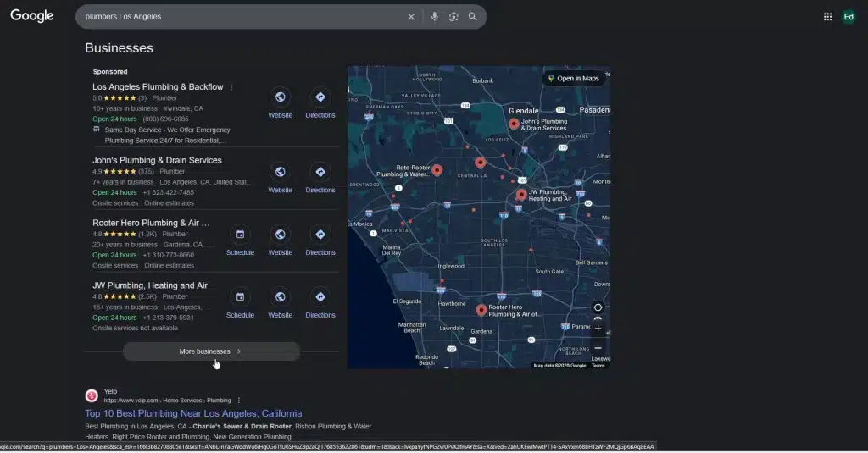Image resolution: width=868 pixels, height=453 pixels.
Task: Clear the search box with X icon
Action: click(x=411, y=17)
